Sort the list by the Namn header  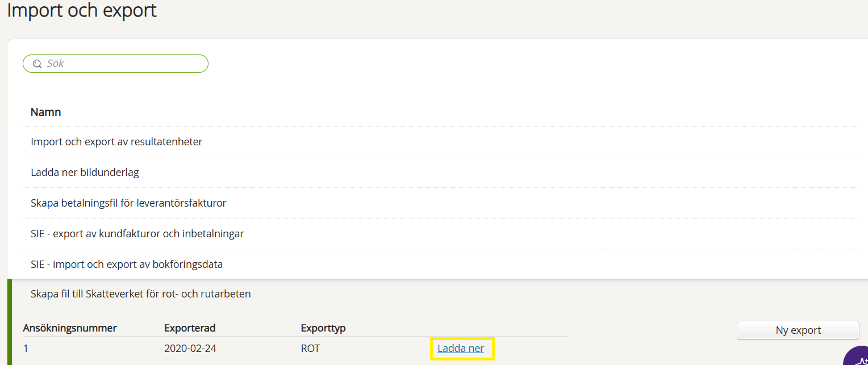(x=46, y=112)
